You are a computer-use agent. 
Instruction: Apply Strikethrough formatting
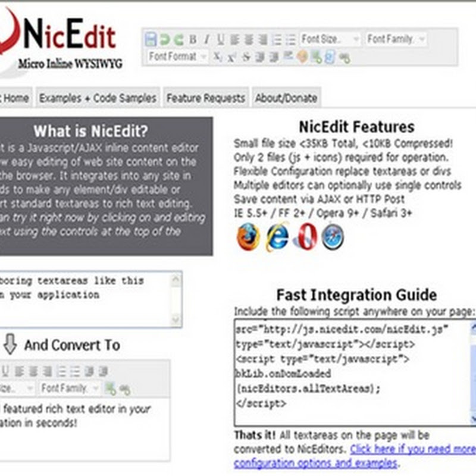pos(246,57)
